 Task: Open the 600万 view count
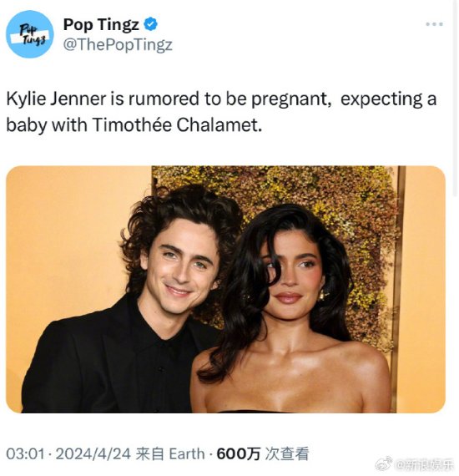click(x=239, y=453)
